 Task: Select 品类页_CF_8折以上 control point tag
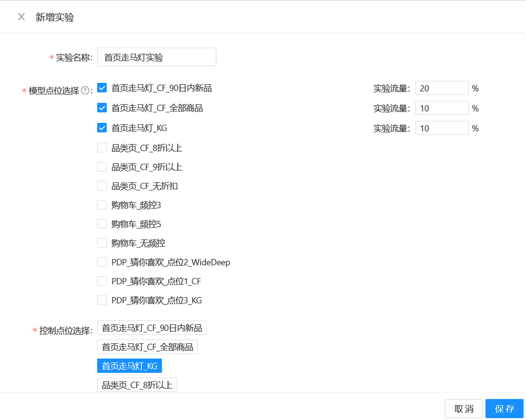click(137, 384)
